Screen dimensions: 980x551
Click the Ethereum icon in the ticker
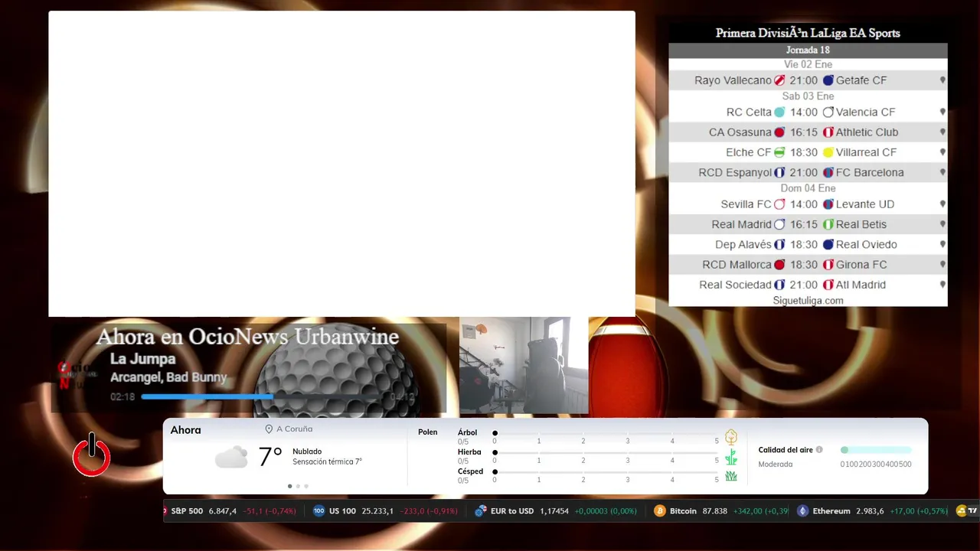[x=802, y=511]
